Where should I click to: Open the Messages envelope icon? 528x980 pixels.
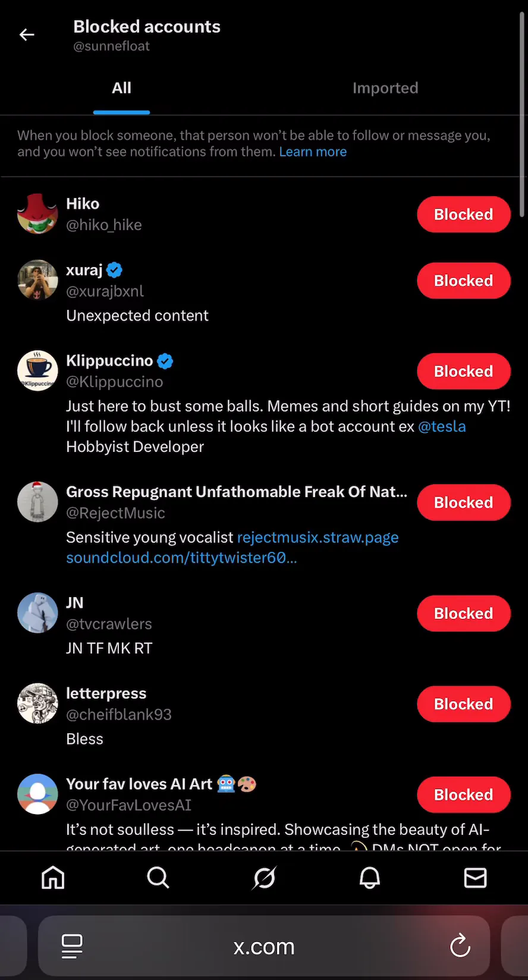coord(475,877)
